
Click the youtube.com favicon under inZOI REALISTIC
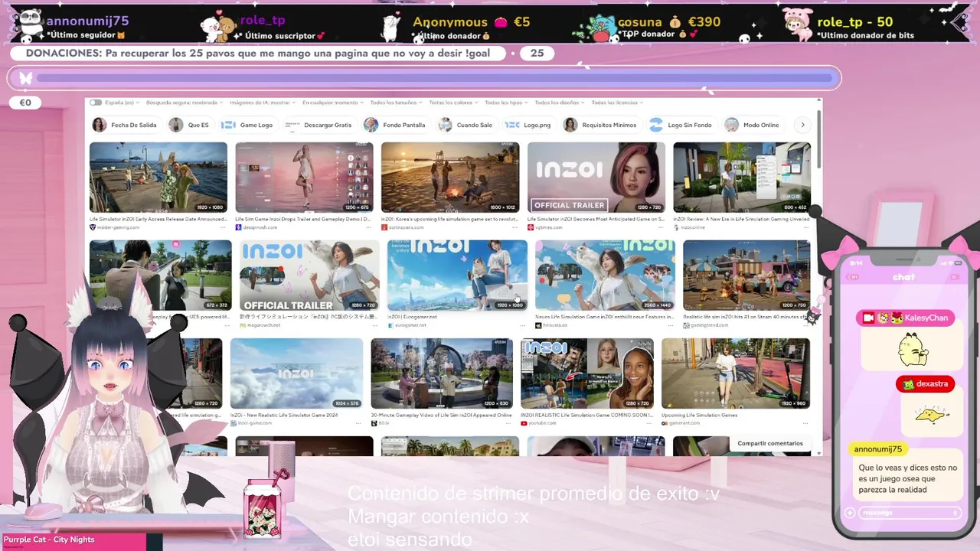point(524,423)
